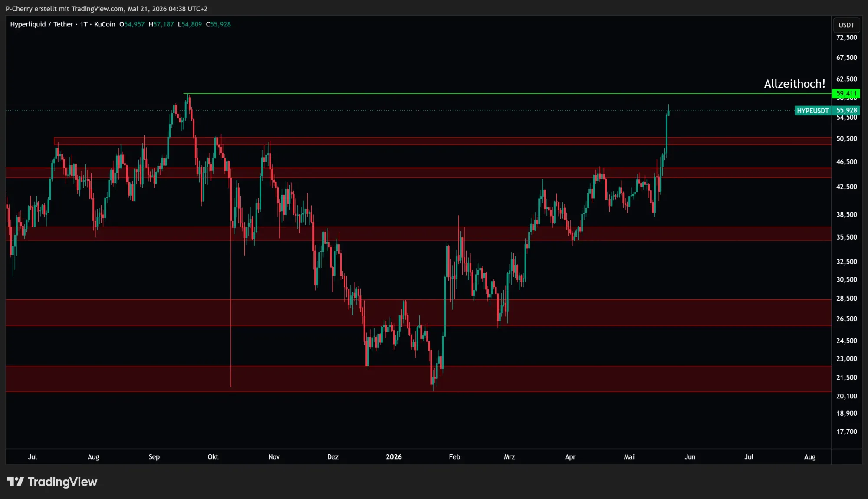Click the Okt label on time axis
868x499 pixels.
point(213,457)
